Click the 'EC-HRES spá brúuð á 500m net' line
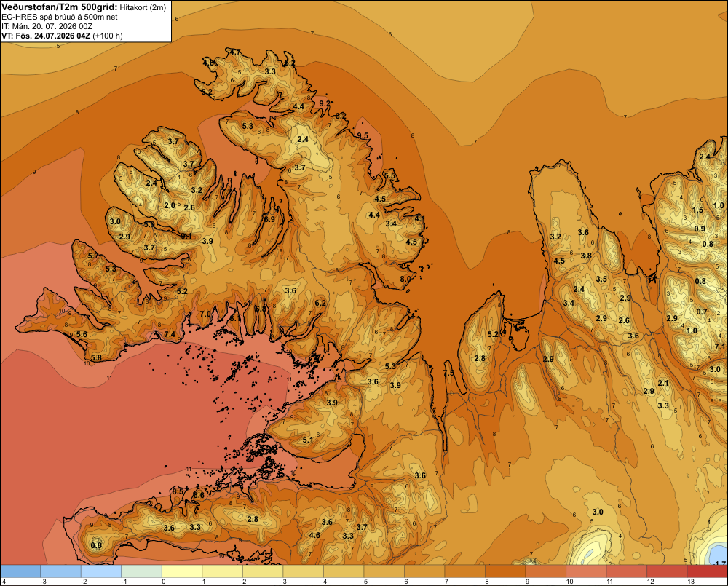This screenshot has width=728, height=586. pyautogui.click(x=60, y=17)
